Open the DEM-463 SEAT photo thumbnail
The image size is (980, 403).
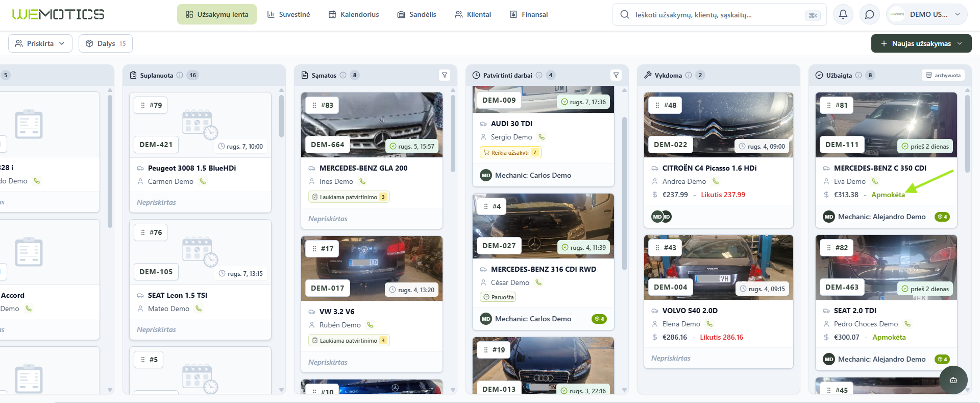tap(886, 267)
